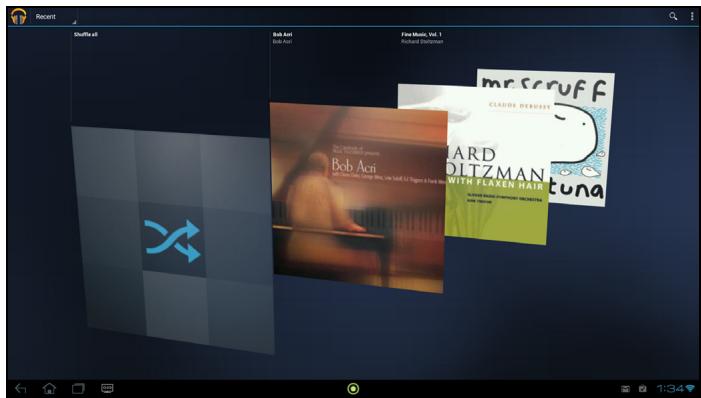The image size is (701, 398).
Task: Open the Recent view dropdown
Action: pyautogui.click(x=55, y=17)
